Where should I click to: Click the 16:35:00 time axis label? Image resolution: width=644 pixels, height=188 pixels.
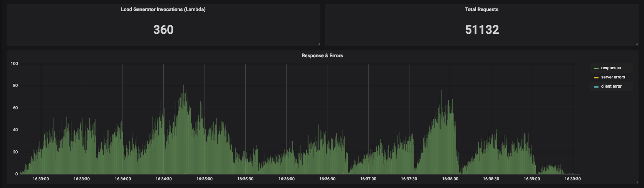(x=204, y=179)
